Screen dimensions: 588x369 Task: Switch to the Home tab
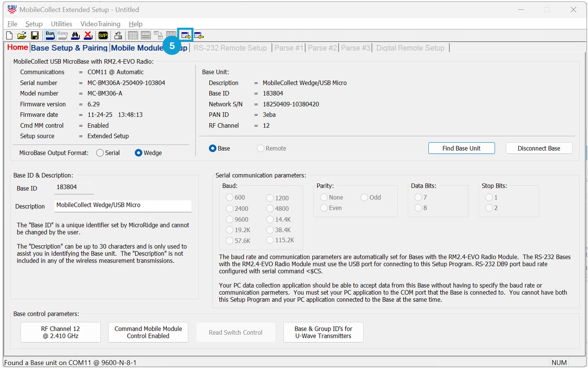tap(18, 47)
